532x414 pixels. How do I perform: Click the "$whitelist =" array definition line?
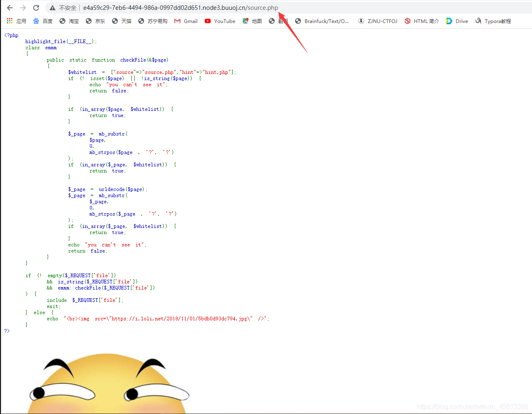(x=152, y=72)
